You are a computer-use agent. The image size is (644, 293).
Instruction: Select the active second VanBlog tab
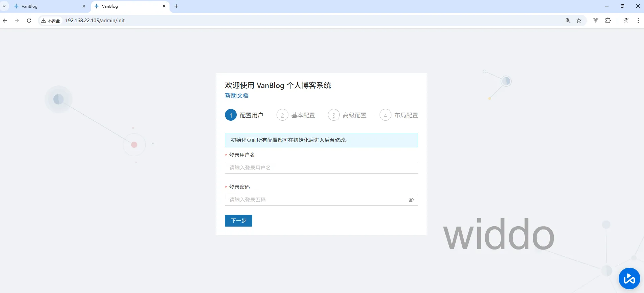click(x=130, y=6)
